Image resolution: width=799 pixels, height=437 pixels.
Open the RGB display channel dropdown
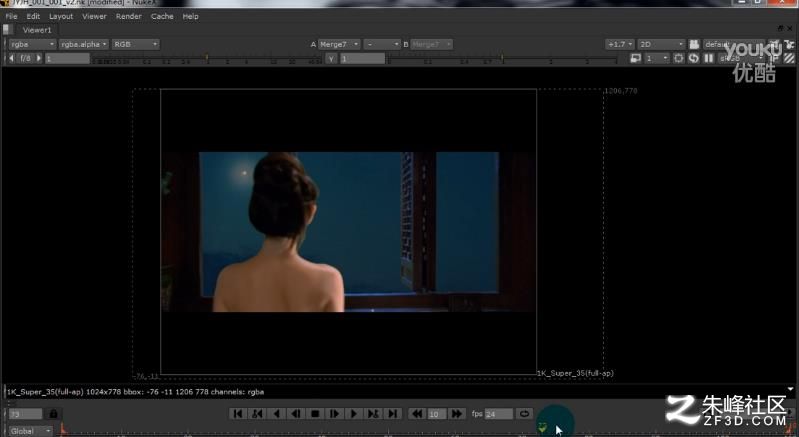coord(136,44)
